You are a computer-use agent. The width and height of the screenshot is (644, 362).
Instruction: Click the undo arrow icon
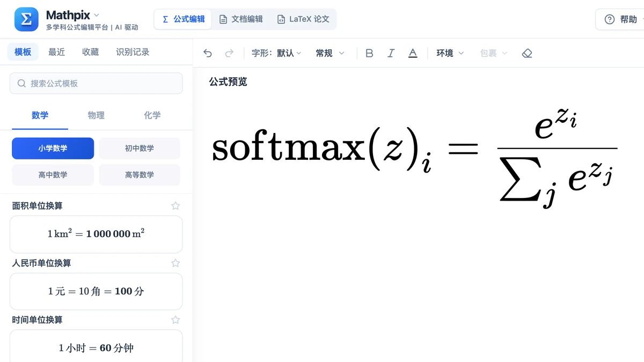pyautogui.click(x=208, y=53)
